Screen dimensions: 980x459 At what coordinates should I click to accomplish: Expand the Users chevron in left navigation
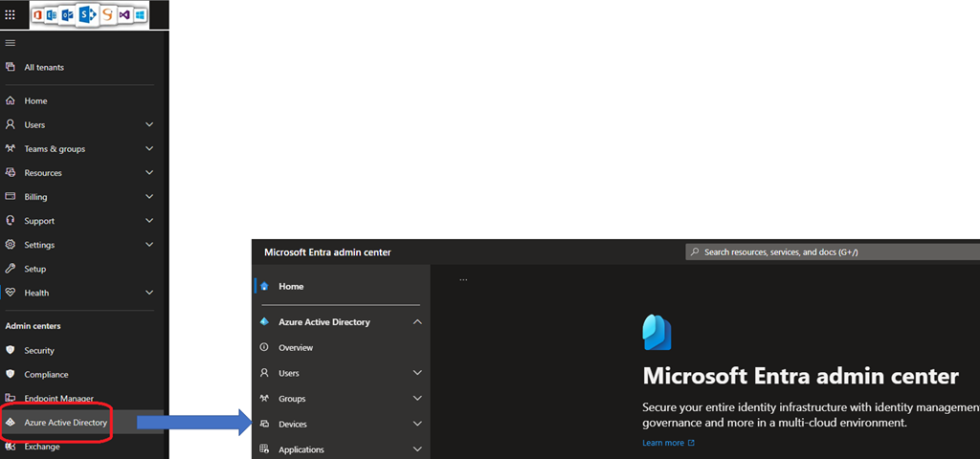pos(149,125)
